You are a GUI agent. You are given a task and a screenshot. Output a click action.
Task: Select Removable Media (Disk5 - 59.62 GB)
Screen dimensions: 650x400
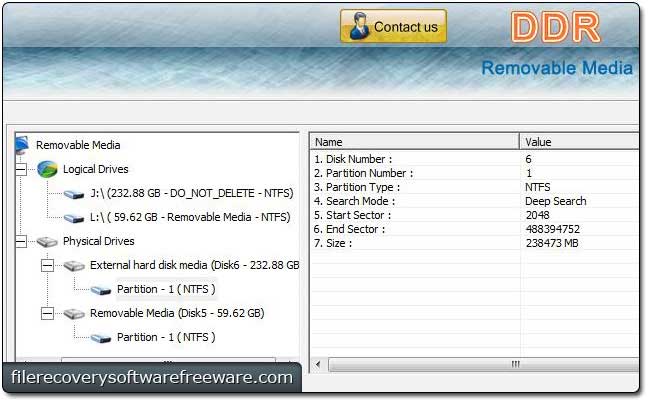click(177, 313)
